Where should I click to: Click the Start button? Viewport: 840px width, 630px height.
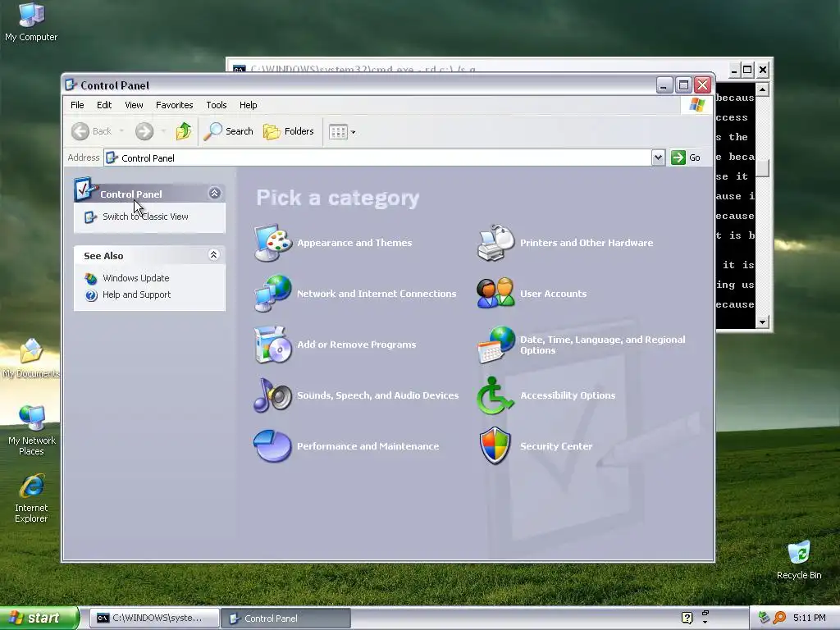[39, 619]
